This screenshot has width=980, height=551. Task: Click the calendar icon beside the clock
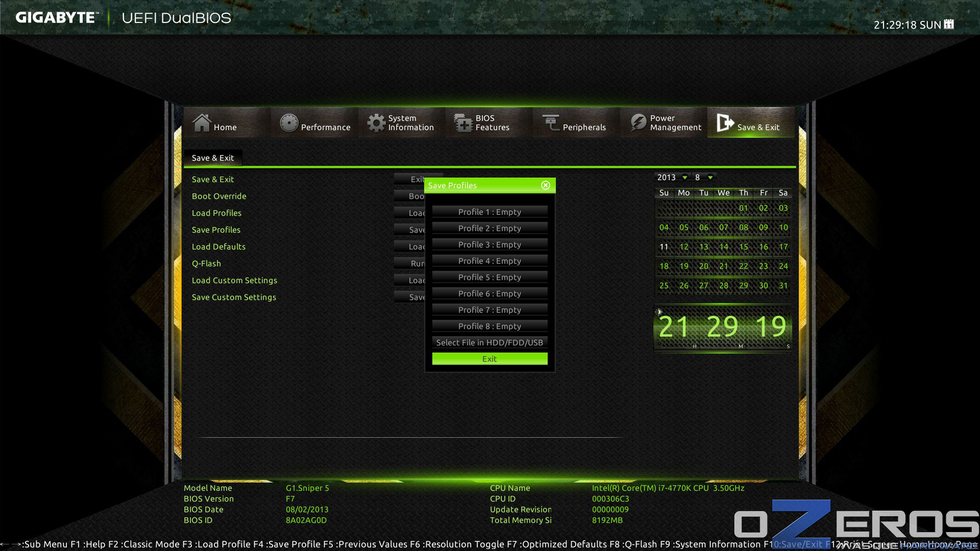949,24
